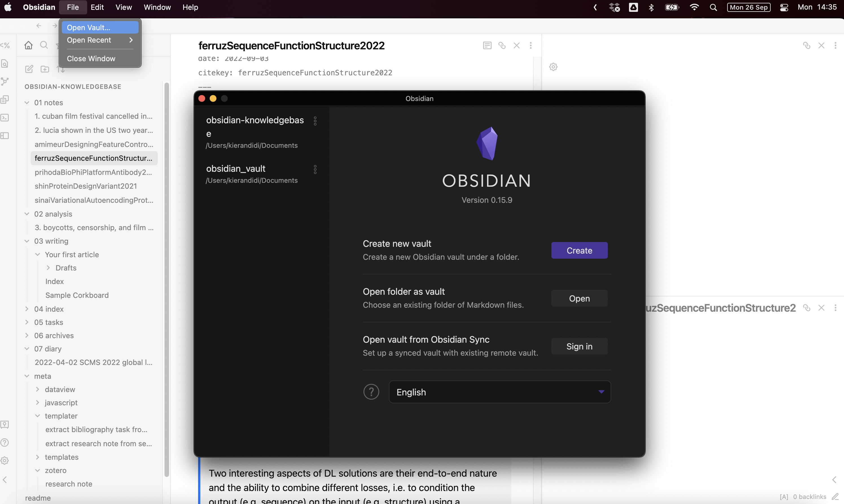This screenshot has width=844, height=504.
Task: Toggle reading view icon in note header
Action: (x=487, y=45)
